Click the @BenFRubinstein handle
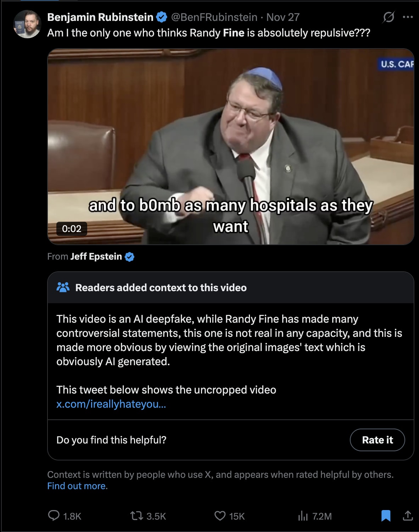 tap(214, 17)
